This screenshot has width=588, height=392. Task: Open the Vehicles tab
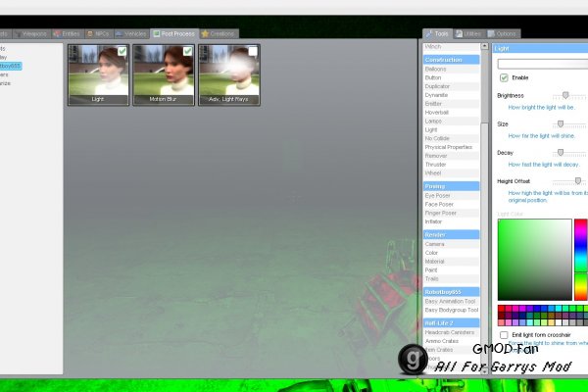(x=133, y=33)
